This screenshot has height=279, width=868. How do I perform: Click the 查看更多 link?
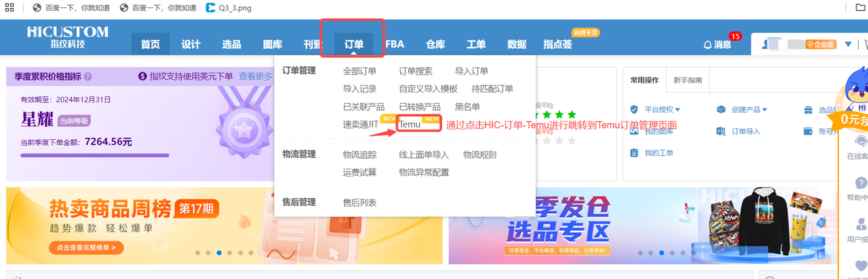[255, 76]
